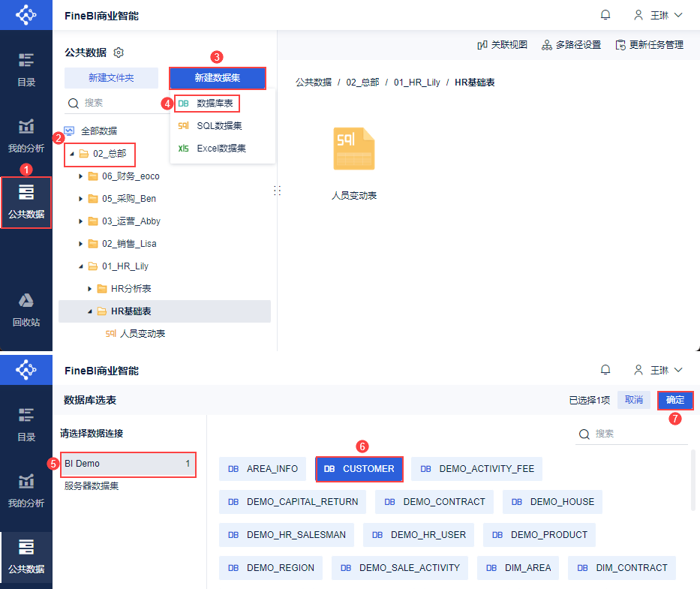Select the BI Demo data connection
The width and height of the screenshot is (700, 589).
[128, 464]
